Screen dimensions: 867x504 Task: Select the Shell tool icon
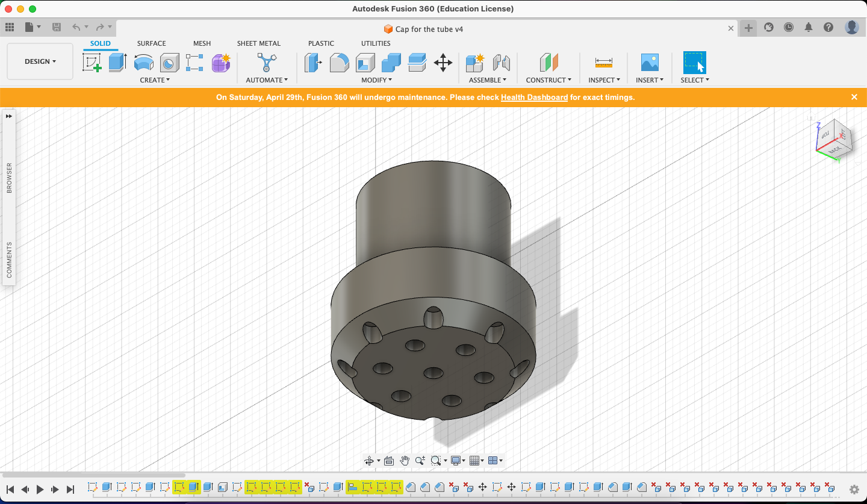[365, 63]
